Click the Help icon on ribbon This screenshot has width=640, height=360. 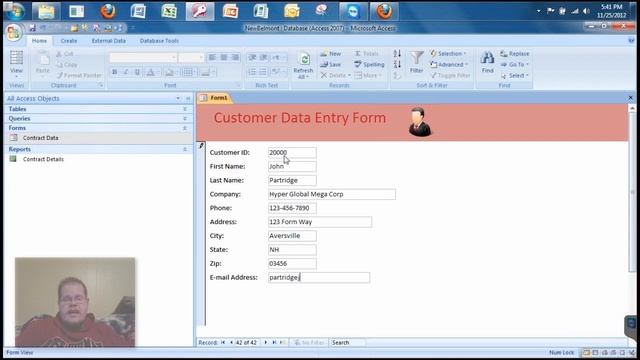point(631,40)
